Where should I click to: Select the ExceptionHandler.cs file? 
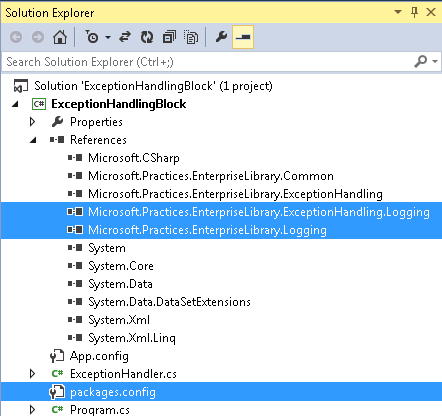[x=123, y=374]
